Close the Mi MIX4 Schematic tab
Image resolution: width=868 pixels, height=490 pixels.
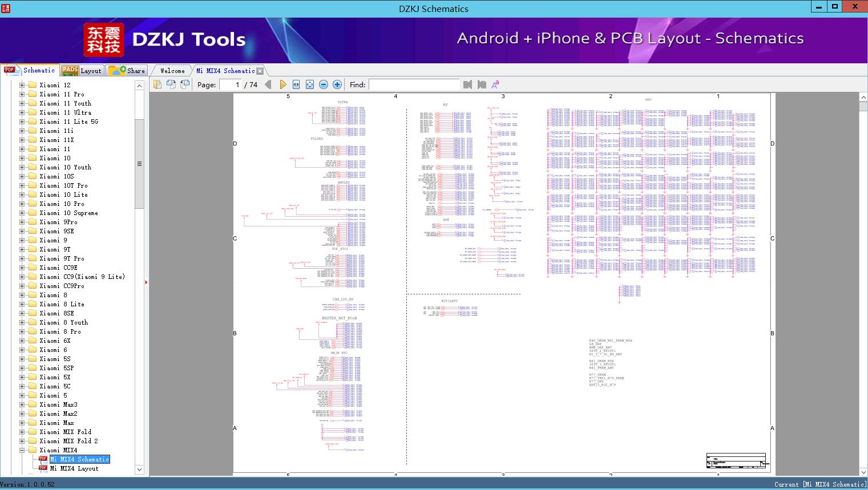pyautogui.click(x=260, y=71)
